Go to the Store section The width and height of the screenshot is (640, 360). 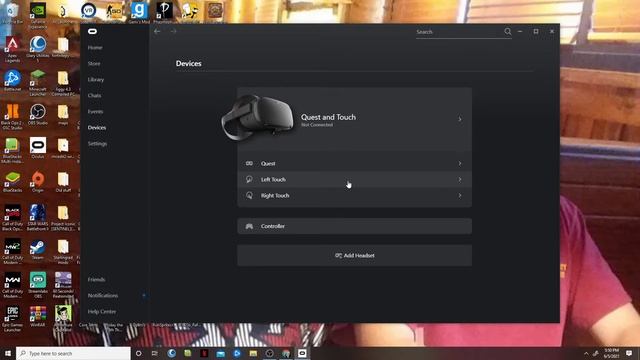click(x=94, y=64)
